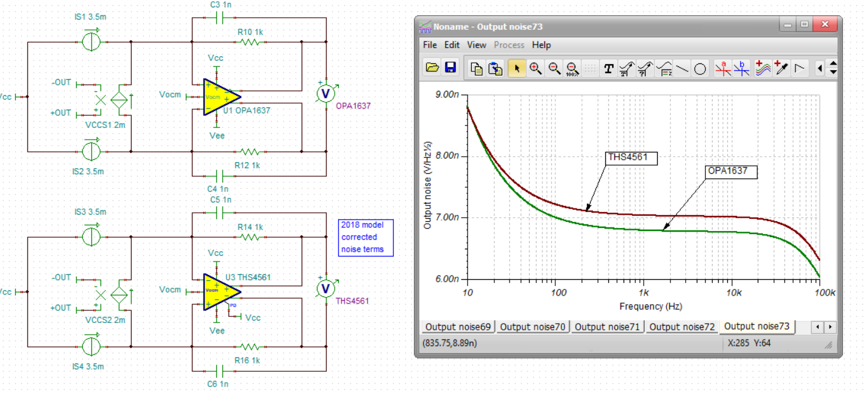Screen dimensions: 868x395
Task: Click the THS4561 curve label box
Action: coord(631,158)
